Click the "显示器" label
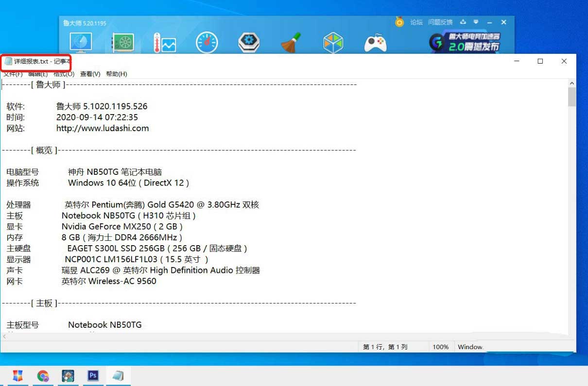Screen dimensions: 588x386 pos(18,259)
